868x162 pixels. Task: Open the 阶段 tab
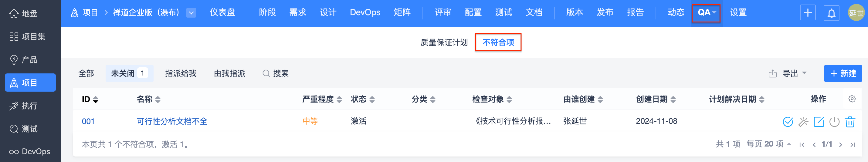(x=267, y=12)
